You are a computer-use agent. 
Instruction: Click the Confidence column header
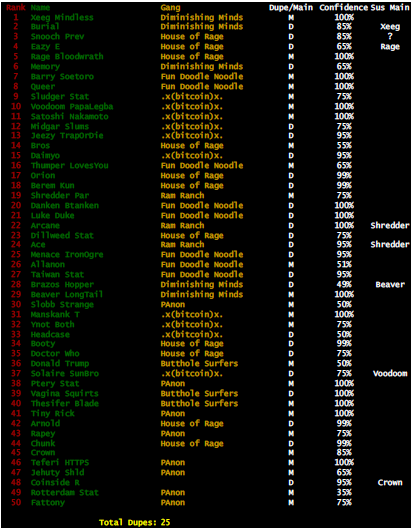[344, 7]
